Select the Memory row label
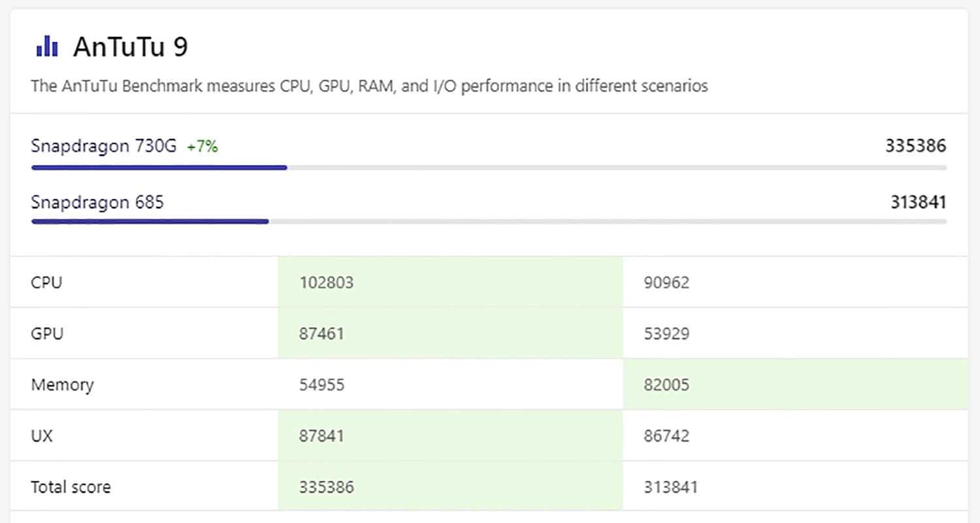The image size is (980, 523). 62,385
